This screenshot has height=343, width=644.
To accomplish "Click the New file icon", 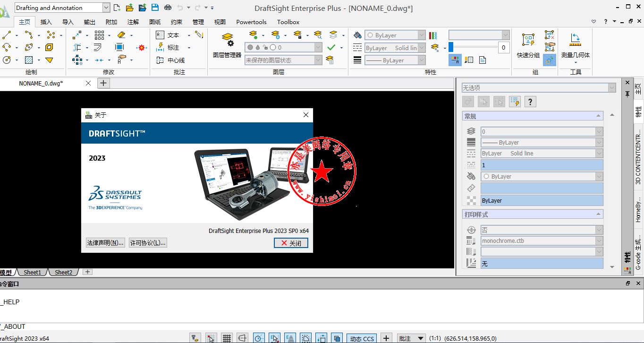I will click(117, 8).
